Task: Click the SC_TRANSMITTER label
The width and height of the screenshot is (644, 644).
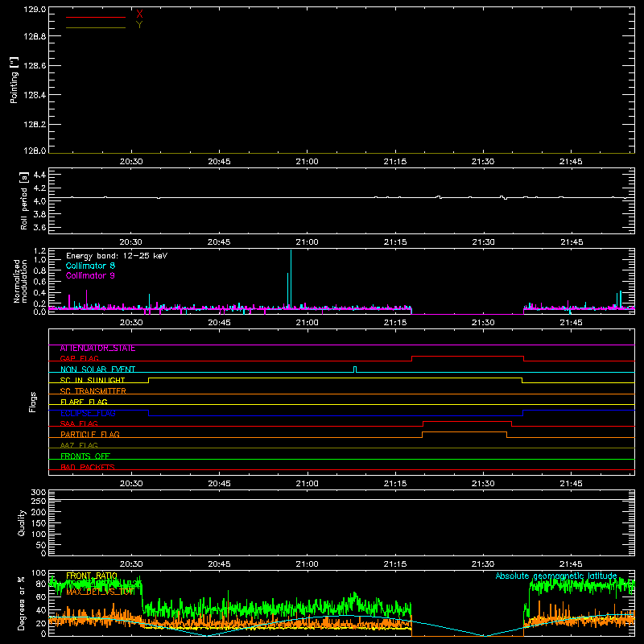Action: [93, 391]
